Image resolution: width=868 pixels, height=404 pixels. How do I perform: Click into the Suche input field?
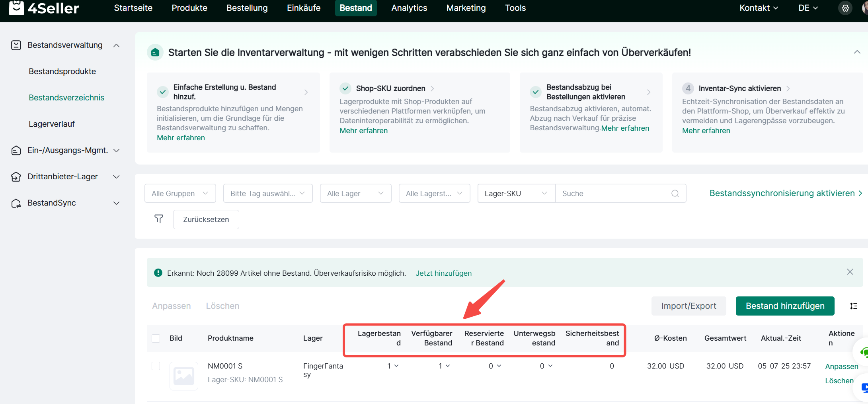click(x=613, y=193)
